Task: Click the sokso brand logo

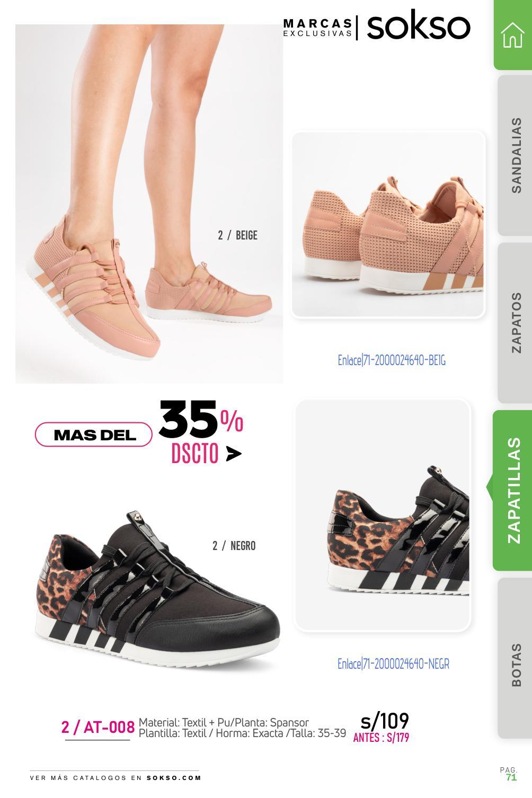Action: pyautogui.click(x=418, y=27)
